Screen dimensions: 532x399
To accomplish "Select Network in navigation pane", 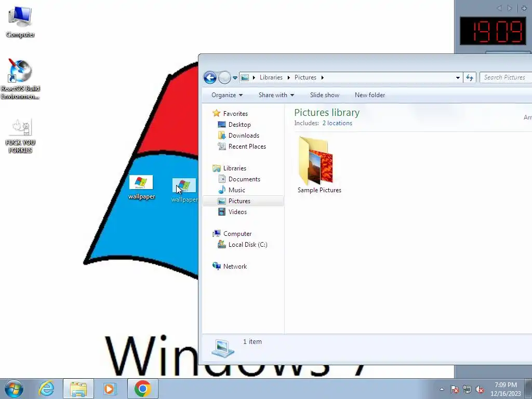I will pyautogui.click(x=235, y=267).
